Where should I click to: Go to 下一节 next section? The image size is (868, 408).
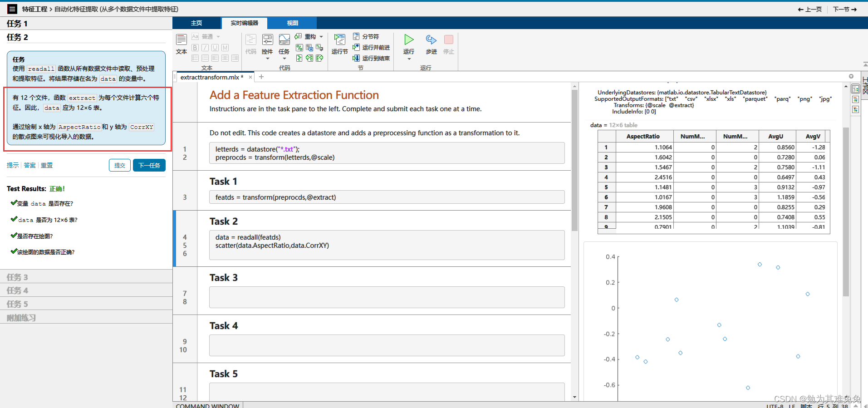click(845, 9)
